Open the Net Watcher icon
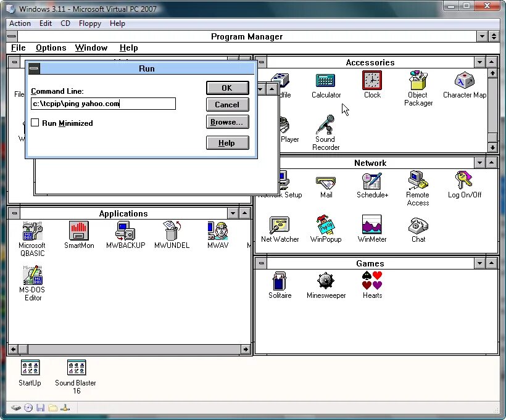Screen dimensions: 506x420 [280, 225]
